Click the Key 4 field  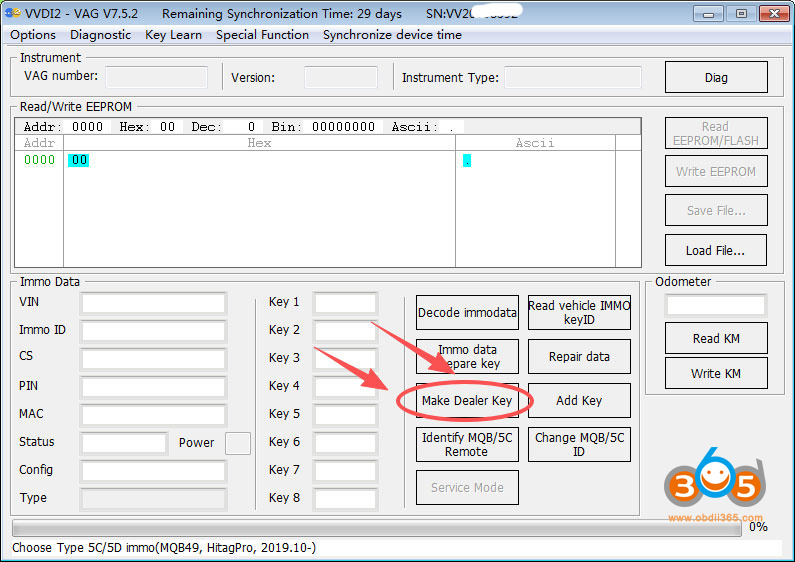point(345,387)
